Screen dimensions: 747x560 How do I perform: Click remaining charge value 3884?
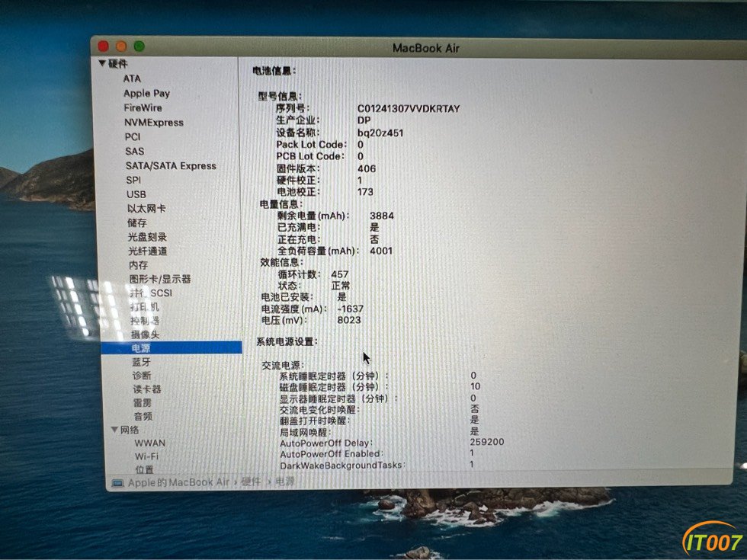[x=382, y=216]
